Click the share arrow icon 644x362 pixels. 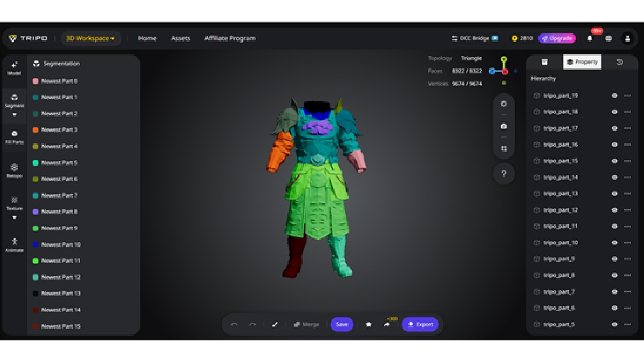386,324
